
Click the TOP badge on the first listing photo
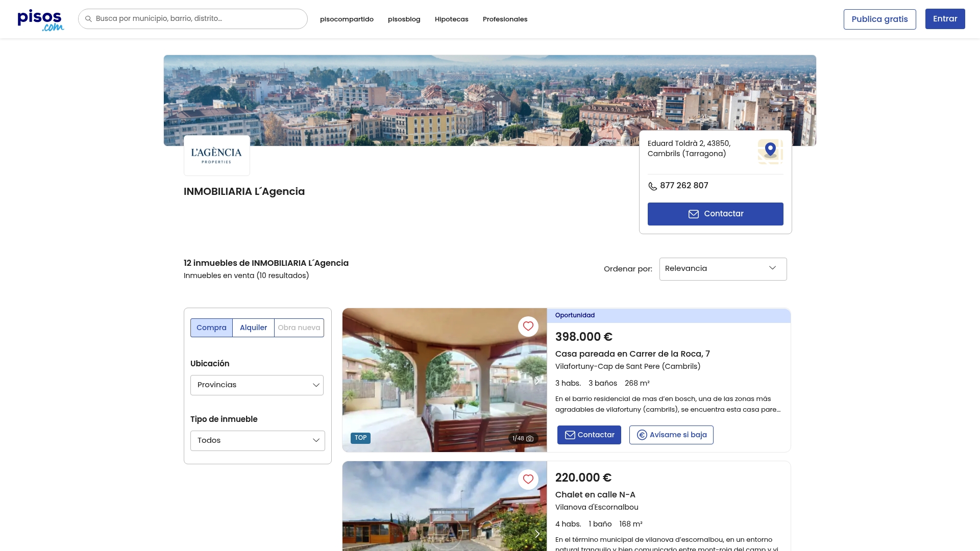pos(360,438)
